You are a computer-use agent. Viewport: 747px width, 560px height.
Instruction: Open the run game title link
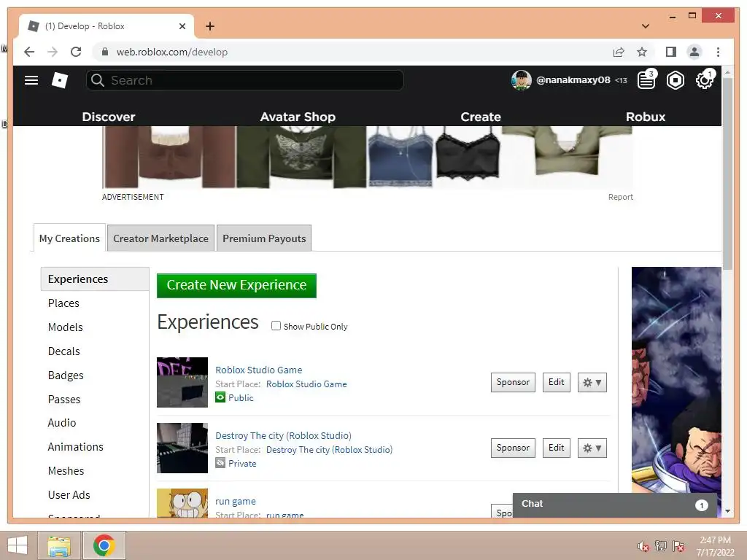[236, 502]
